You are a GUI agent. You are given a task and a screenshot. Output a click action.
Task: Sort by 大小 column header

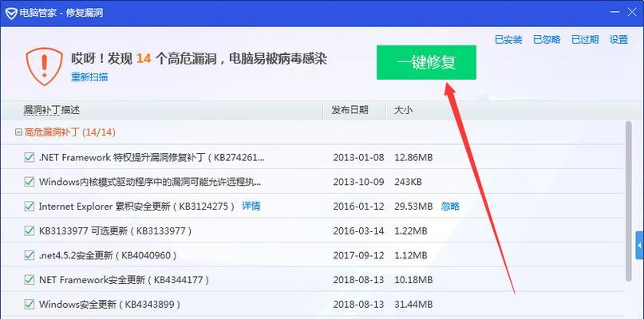403,109
